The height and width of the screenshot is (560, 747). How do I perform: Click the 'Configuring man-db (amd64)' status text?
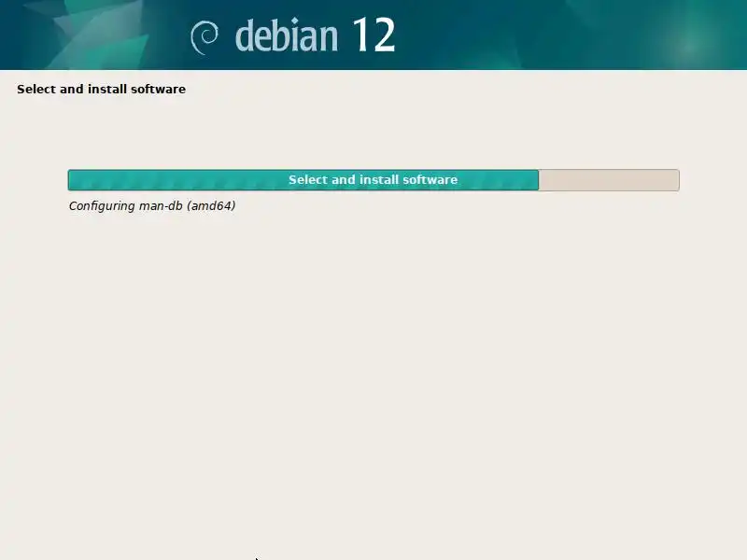(152, 205)
